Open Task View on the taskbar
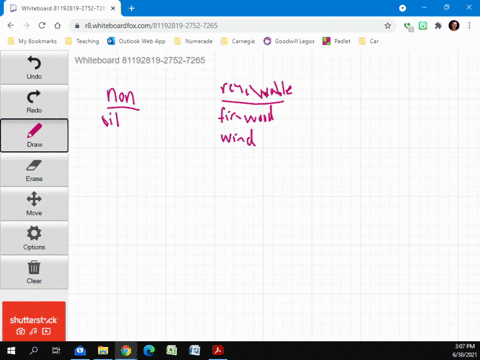Image resolution: width=480 pixels, height=360 pixels. pos(56,351)
